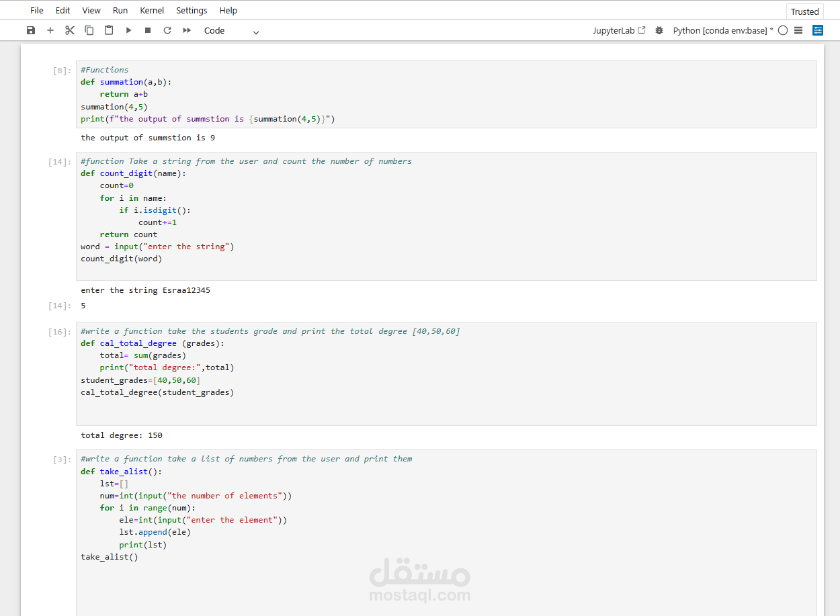Screen dimensions: 840x616
Task: Click inside the count_digit code cell
Action: 446,216
